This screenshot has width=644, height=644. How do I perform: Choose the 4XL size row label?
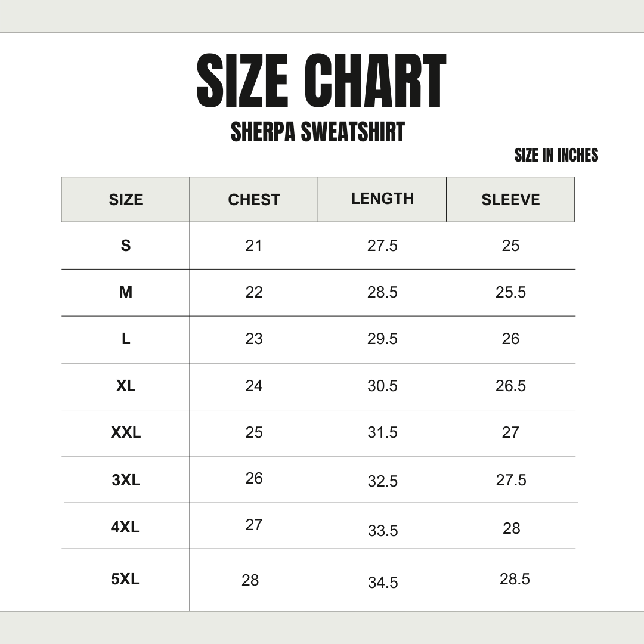(x=125, y=527)
